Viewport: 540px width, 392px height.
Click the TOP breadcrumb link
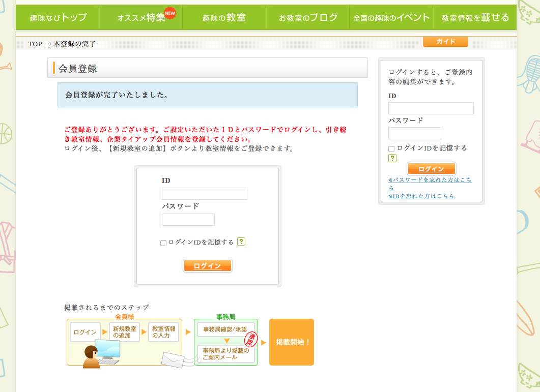click(x=35, y=44)
